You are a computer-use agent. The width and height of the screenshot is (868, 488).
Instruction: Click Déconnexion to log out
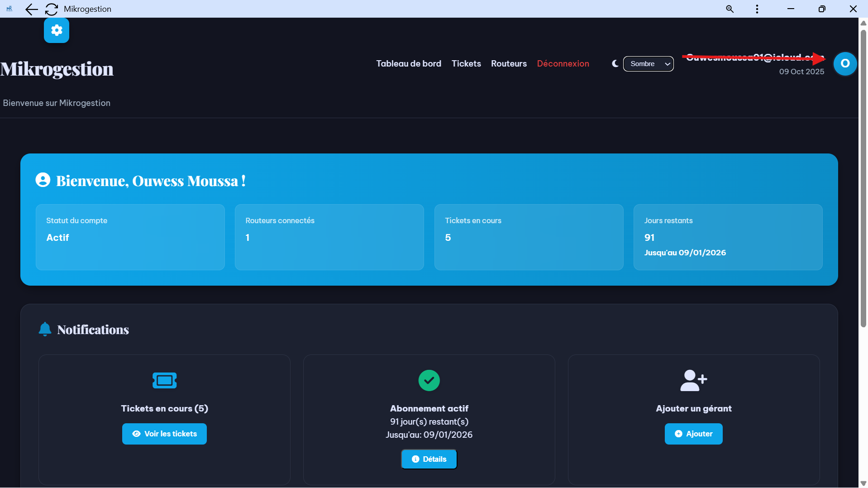click(x=563, y=63)
